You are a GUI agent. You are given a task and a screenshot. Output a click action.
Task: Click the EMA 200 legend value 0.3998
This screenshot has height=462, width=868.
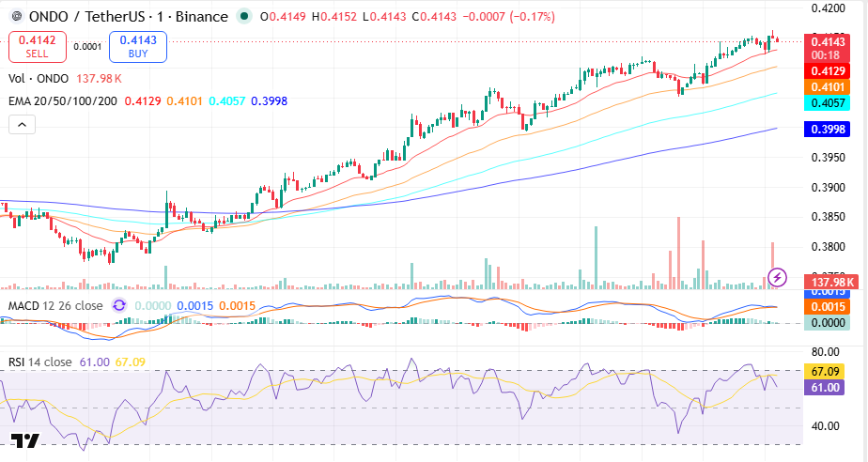pyautogui.click(x=269, y=101)
